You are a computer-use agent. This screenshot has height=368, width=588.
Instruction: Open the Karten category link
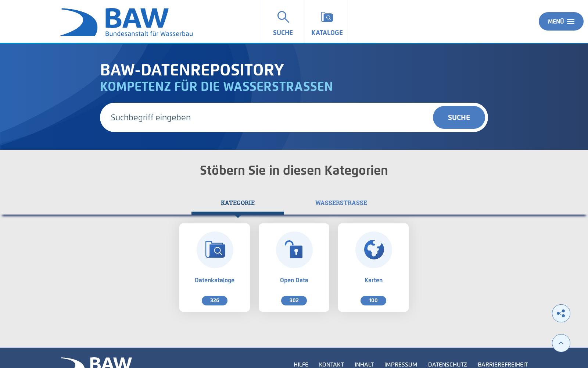coord(373,280)
